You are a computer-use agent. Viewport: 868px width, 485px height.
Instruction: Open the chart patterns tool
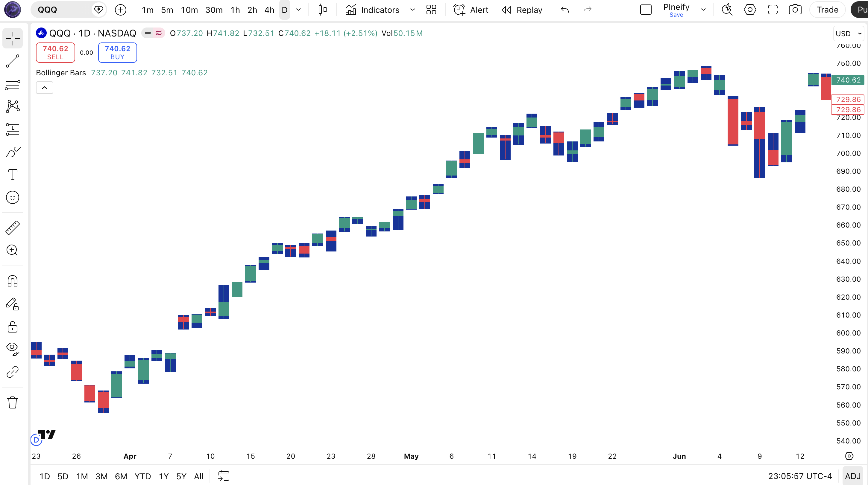13,106
